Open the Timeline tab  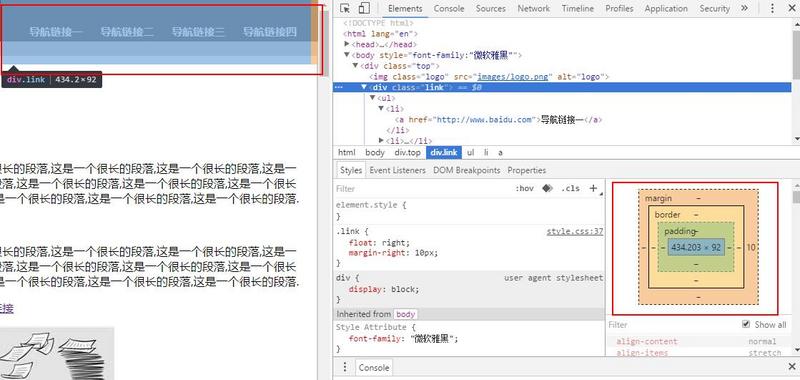click(578, 9)
